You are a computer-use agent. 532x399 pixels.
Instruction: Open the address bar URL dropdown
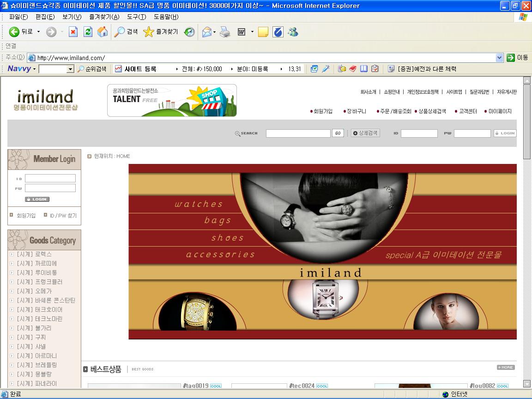(x=499, y=58)
